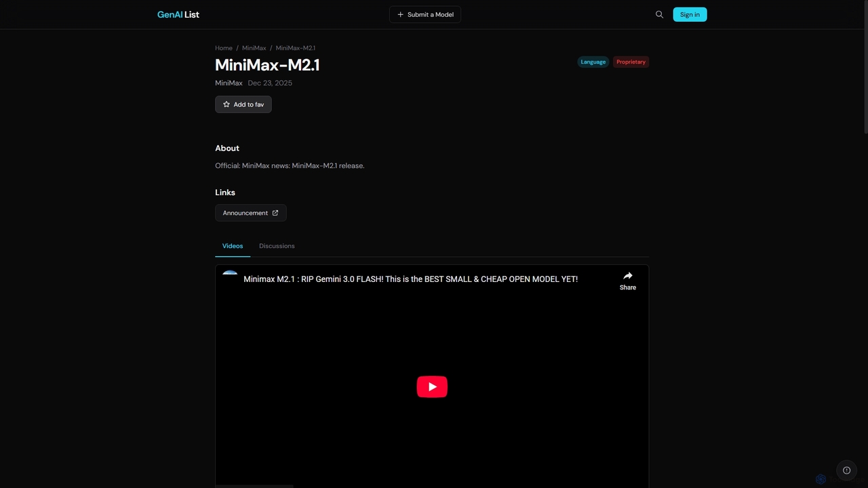
Task: Click the MiniMax-M2.1 page heading
Action: click(267, 65)
